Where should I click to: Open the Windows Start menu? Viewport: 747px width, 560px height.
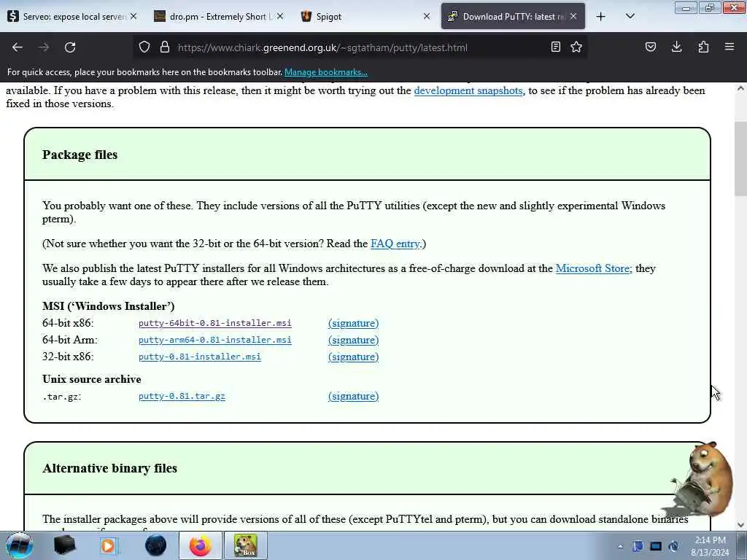[x=19, y=545]
